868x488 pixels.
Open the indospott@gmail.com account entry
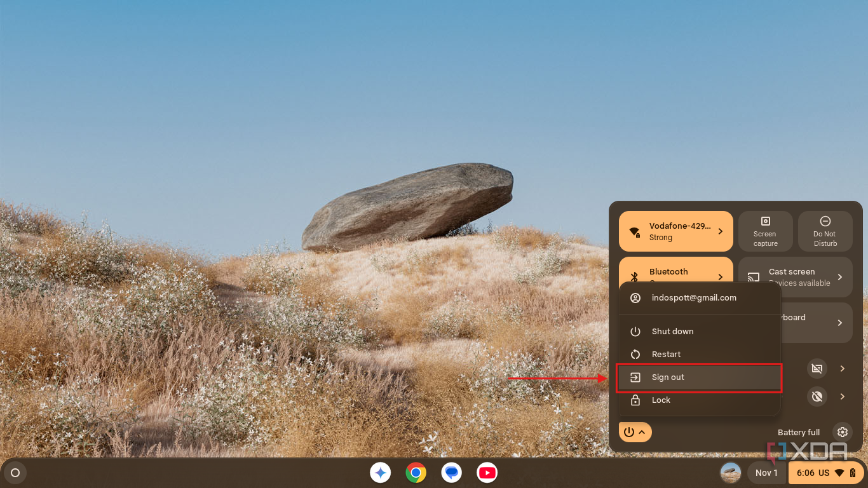[699, 298]
